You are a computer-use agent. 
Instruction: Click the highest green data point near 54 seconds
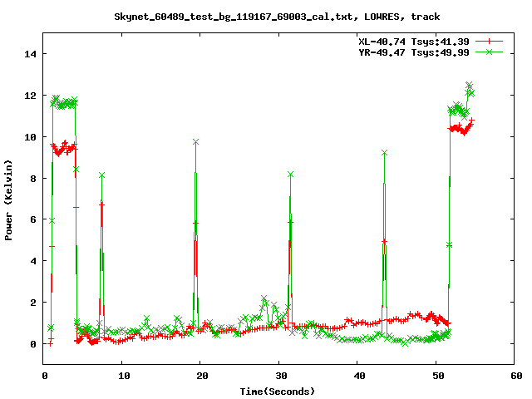click(469, 84)
